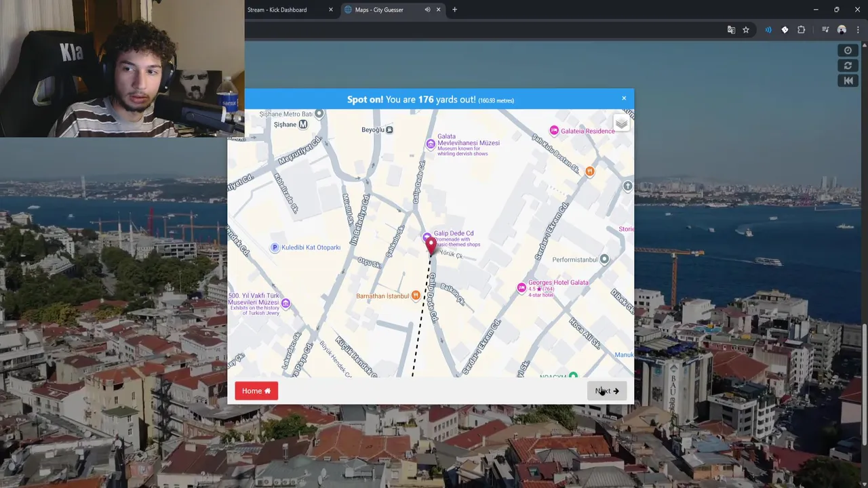Click the refresh arrows icon on game page

click(x=848, y=66)
